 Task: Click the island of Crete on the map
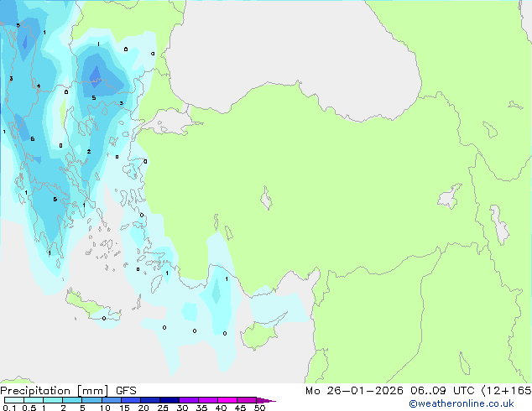pos(91,306)
